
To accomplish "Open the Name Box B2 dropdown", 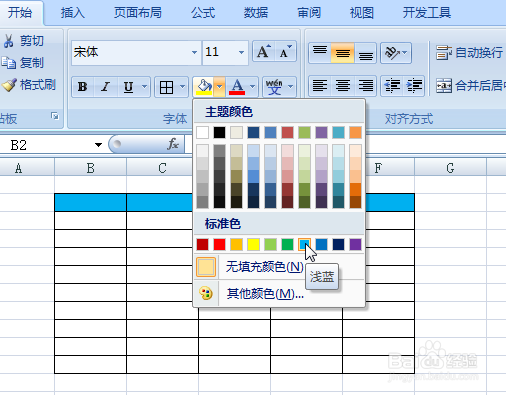I will point(98,145).
